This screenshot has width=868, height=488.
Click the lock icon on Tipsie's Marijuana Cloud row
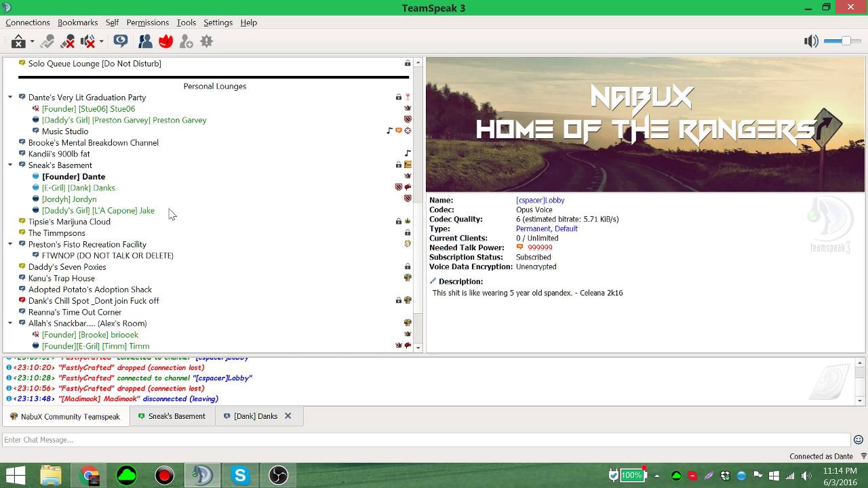tap(399, 222)
